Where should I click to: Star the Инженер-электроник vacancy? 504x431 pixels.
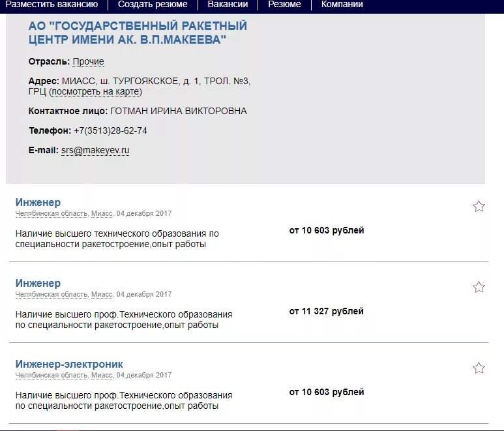point(479,368)
